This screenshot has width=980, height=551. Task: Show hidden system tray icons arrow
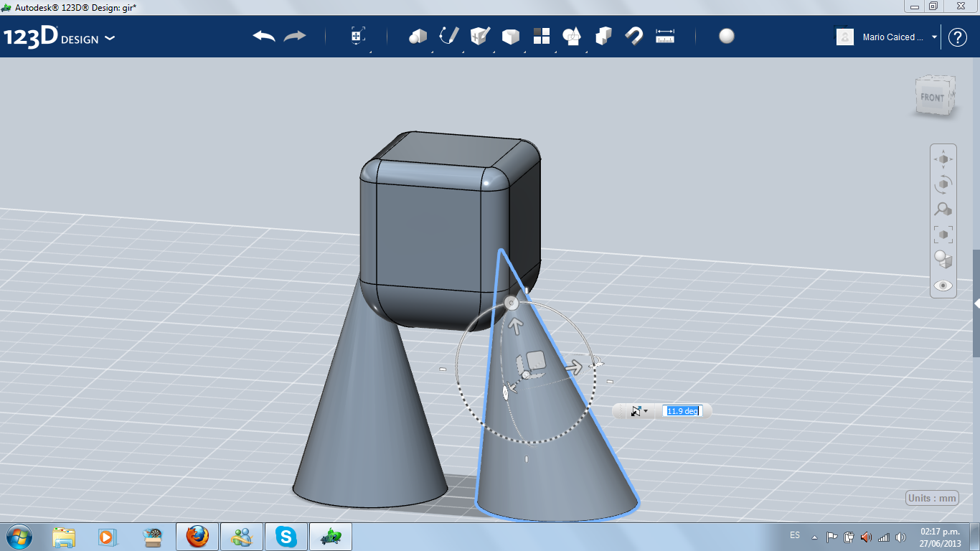(x=814, y=537)
